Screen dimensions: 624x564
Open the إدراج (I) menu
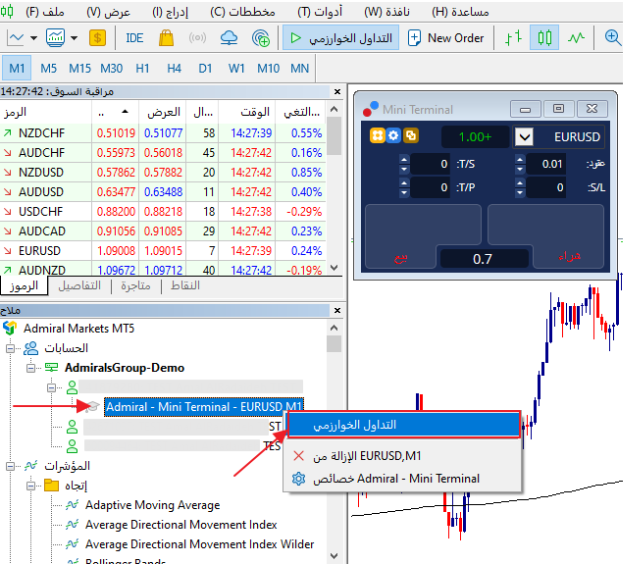(170, 12)
